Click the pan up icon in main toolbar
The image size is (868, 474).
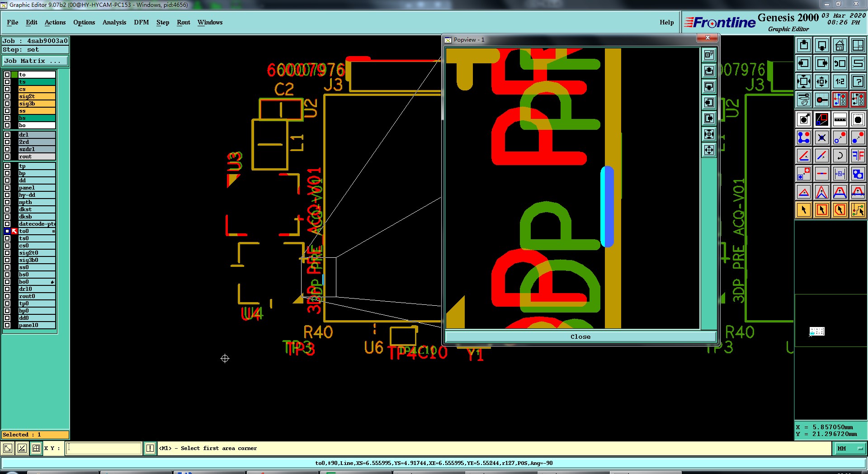tap(804, 45)
